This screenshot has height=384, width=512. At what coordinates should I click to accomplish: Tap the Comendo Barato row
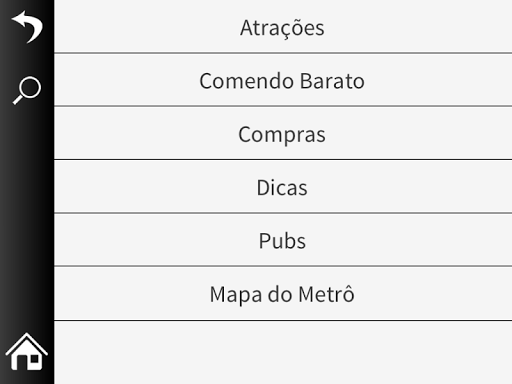tap(283, 80)
